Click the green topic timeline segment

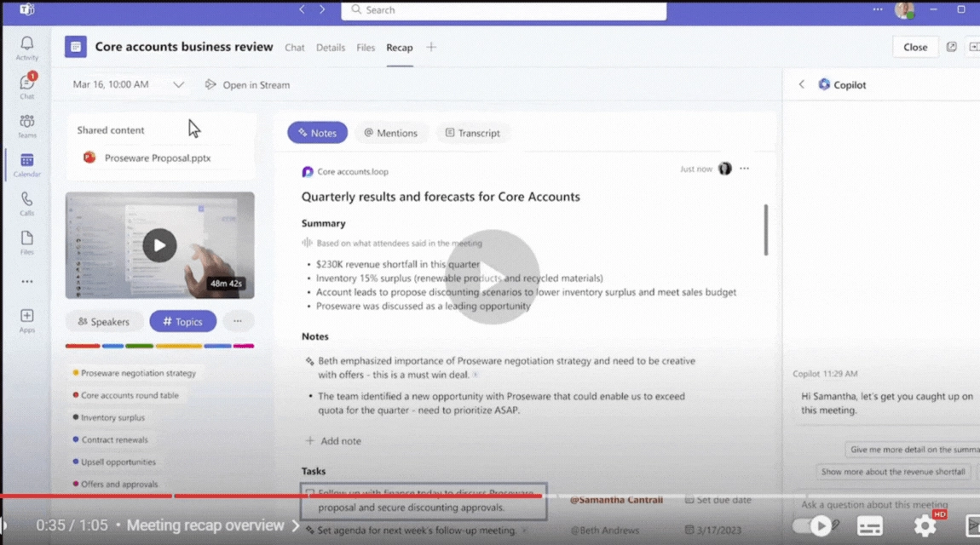coord(139,345)
